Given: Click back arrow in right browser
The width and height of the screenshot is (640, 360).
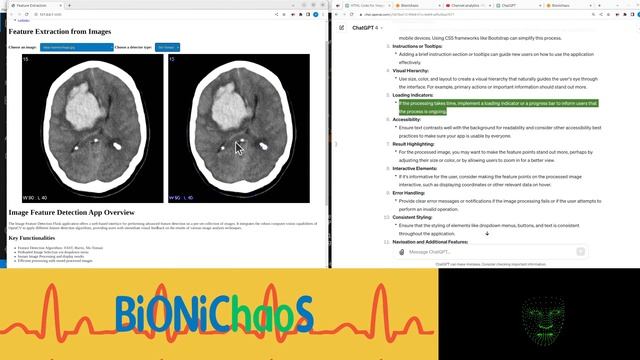Looking at the screenshot, I should (337, 14).
